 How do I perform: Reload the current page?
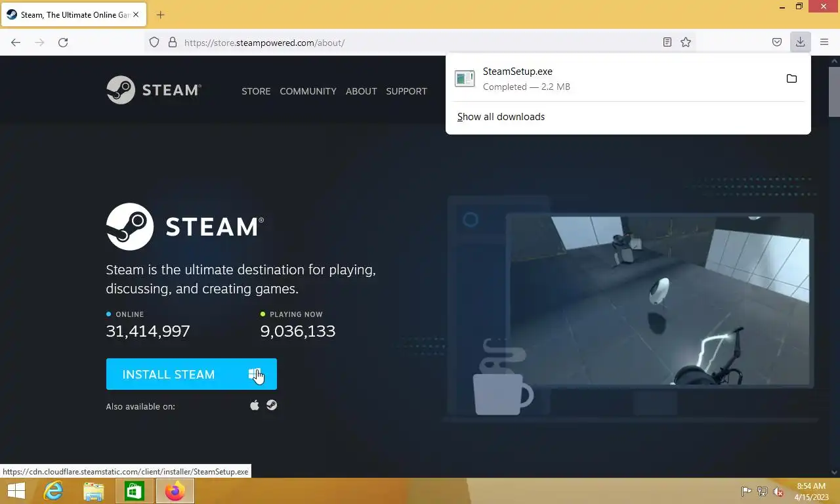(x=63, y=43)
